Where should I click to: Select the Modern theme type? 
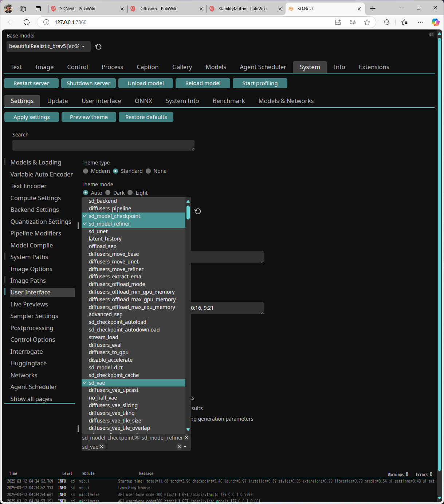point(86,171)
